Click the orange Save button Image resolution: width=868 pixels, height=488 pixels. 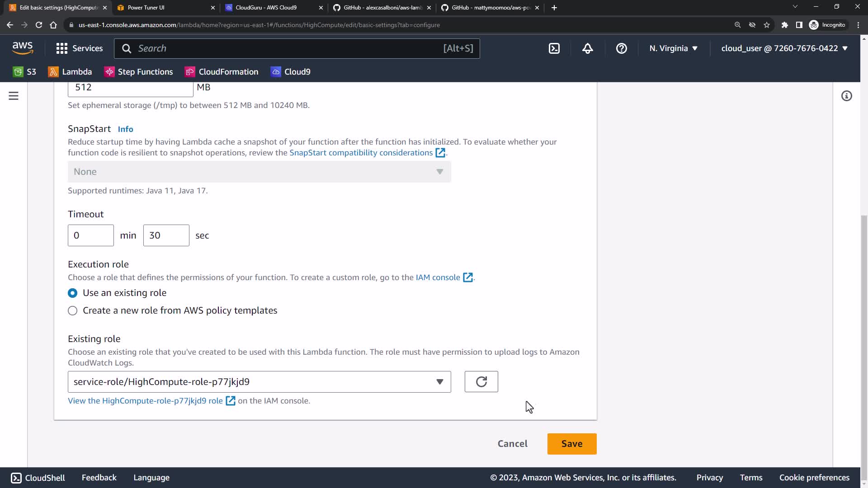pos(571,444)
